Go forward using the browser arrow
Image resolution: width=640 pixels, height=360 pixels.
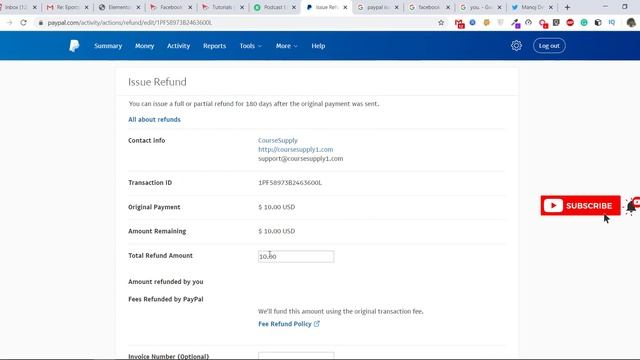pos(9,23)
